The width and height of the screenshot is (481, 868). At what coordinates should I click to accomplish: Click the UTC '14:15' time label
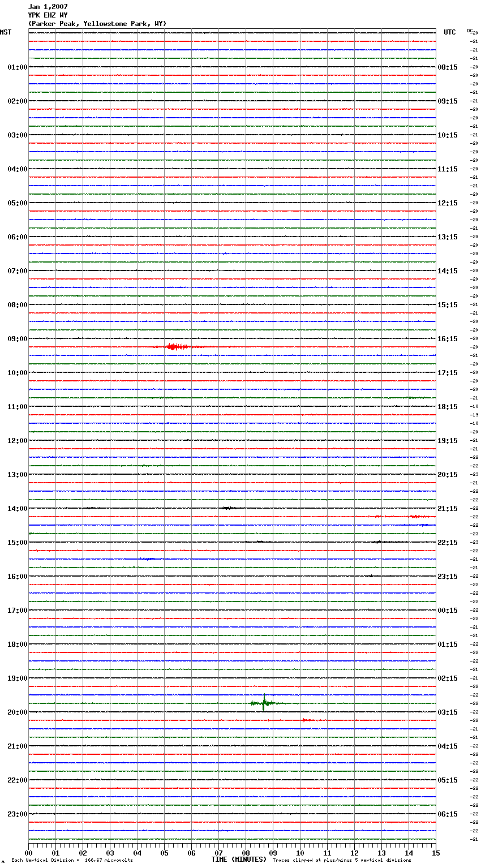(x=448, y=271)
